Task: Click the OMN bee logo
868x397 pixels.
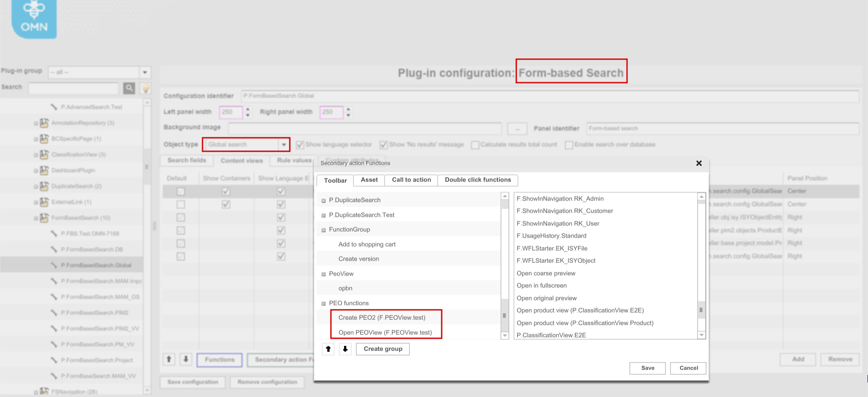Action: [34, 19]
